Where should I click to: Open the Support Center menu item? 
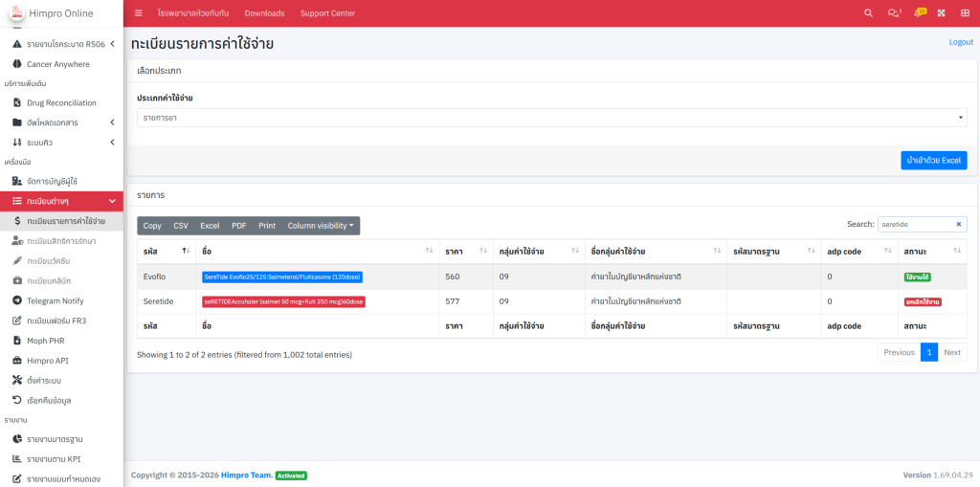point(327,13)
